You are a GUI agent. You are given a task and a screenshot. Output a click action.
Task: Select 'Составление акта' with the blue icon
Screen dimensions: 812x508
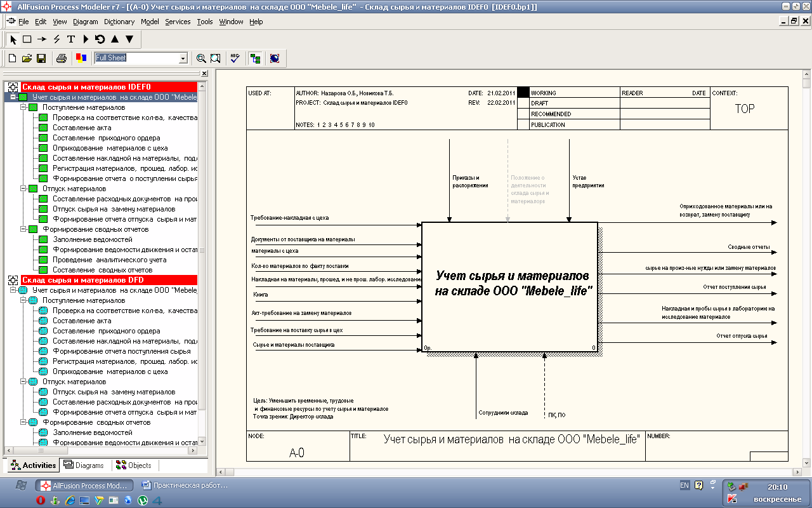(x=82, y=321)
